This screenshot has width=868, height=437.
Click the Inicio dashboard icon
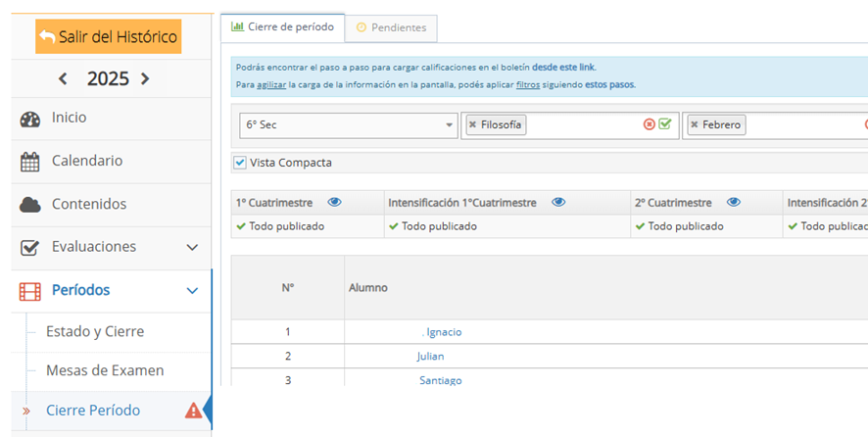30,119
